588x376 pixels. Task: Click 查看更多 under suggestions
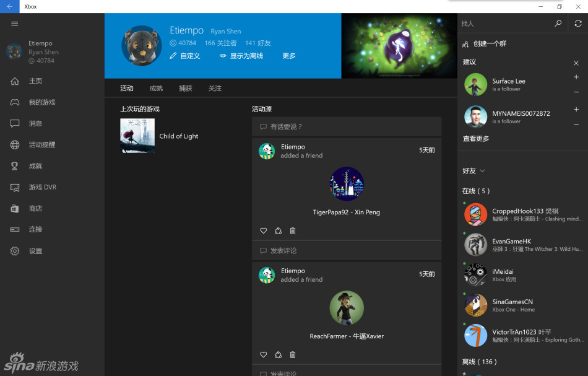point(476,139)
